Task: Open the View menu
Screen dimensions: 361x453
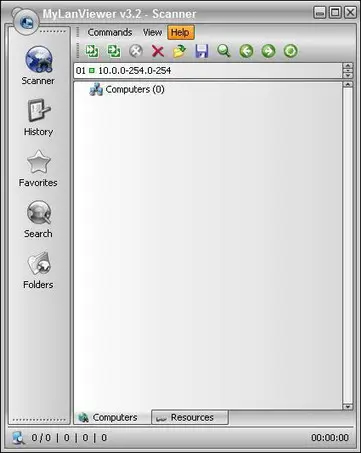Action: 152,32
